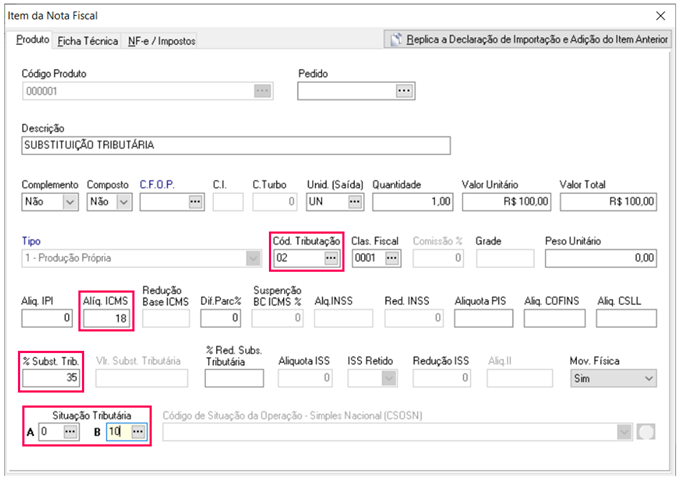The image size is (681, 481).
Task: Switch to the Ficha Técnica tab
Action: 88,41
